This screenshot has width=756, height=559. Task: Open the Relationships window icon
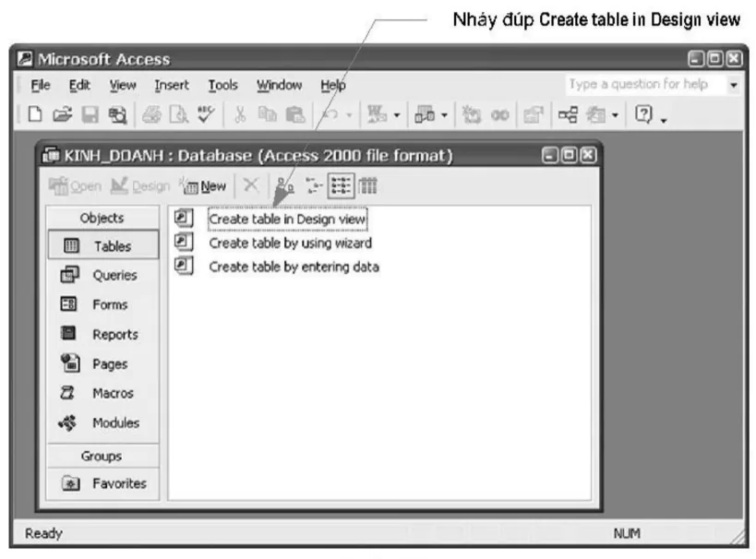coord(568,114)
